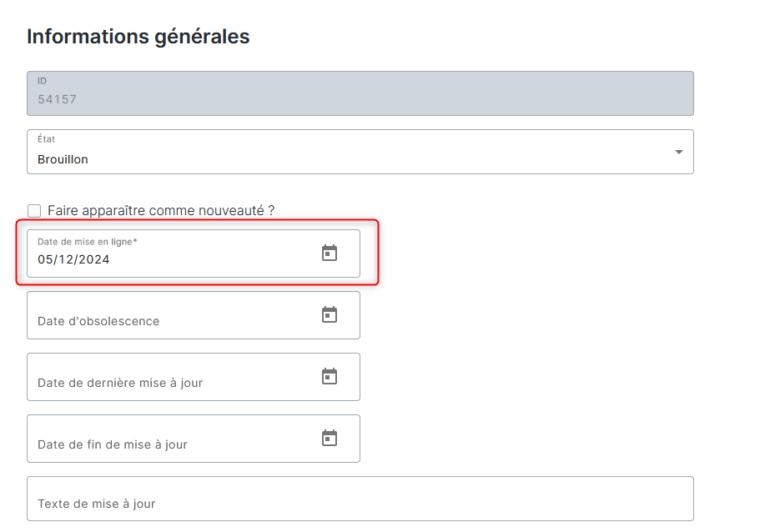
Task: Click the 'Informations générales' heading
Action: pyautogui.click(x=138, y=37)
